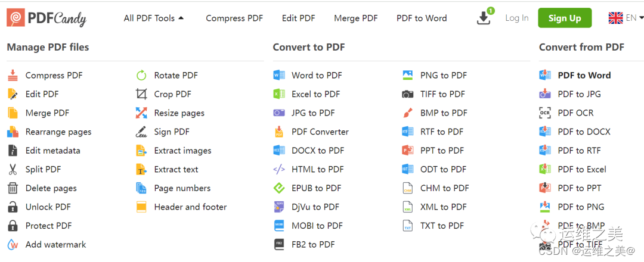Click the Rearrange pages icon

(x=13, y=132)
